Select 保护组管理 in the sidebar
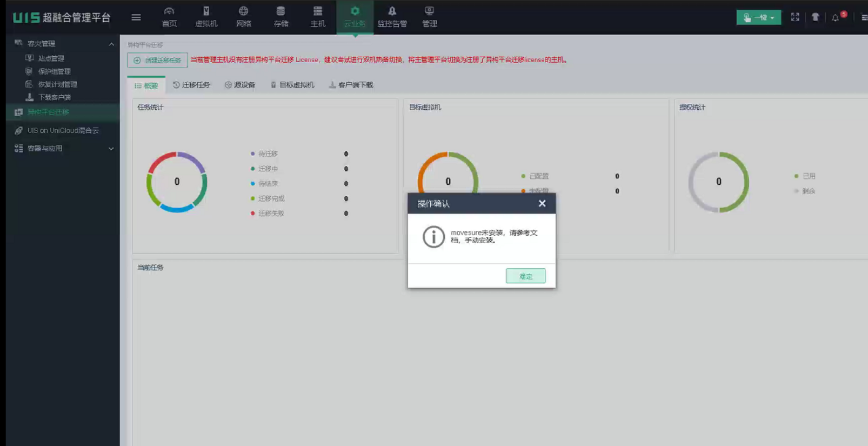 tap(54, 71)
